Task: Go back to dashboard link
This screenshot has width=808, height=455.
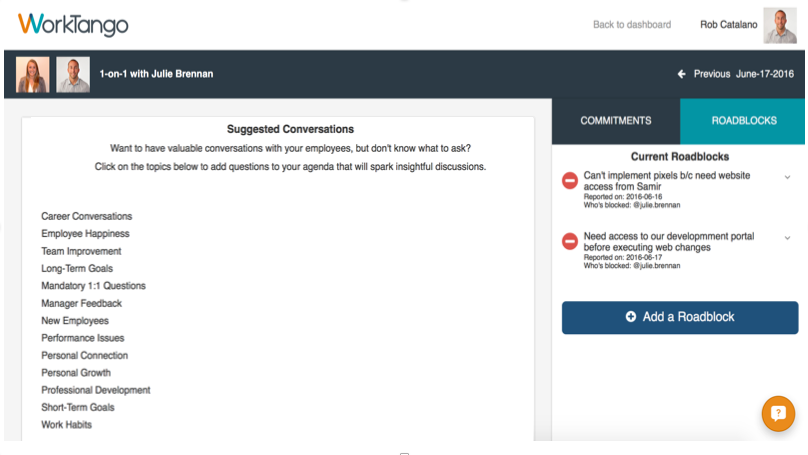Action: point(632,25)
